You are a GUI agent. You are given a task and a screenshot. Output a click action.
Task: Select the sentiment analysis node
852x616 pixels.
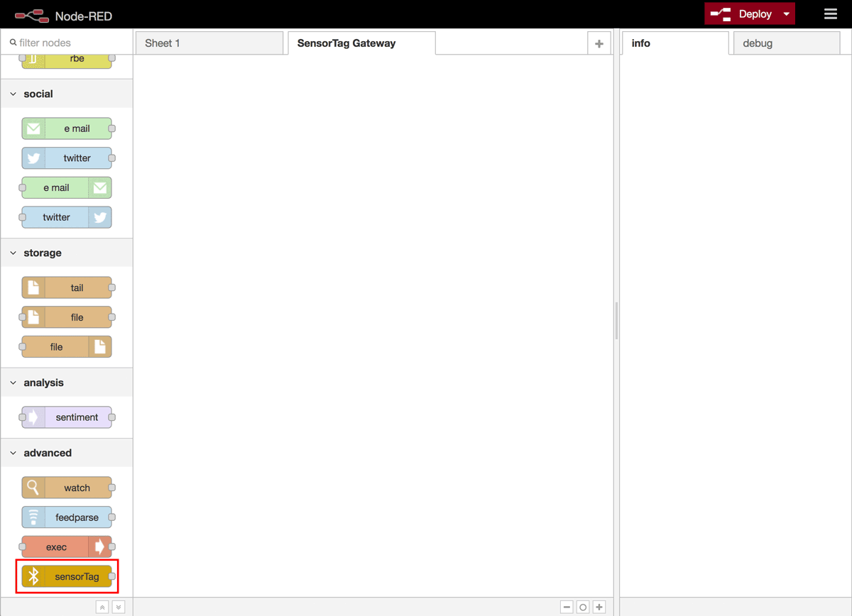pyautogui.click(x=67, y=417)
